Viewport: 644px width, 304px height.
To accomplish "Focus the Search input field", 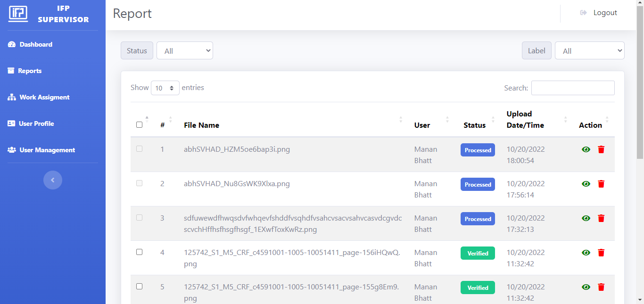I will (x=573, y=88).
